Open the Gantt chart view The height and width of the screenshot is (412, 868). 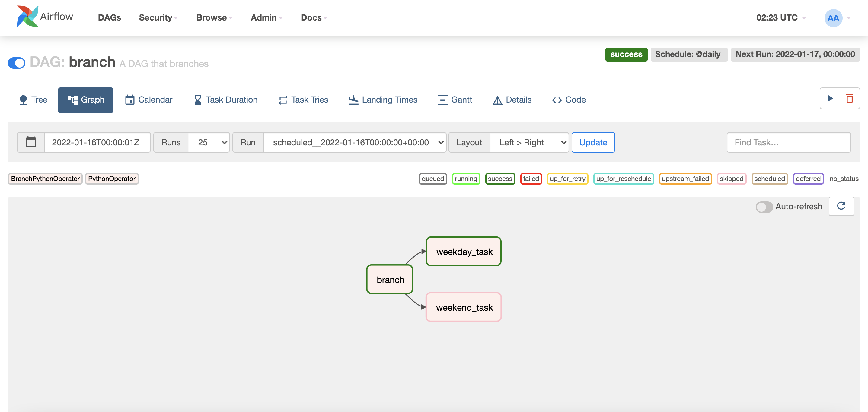click(455, 100)
